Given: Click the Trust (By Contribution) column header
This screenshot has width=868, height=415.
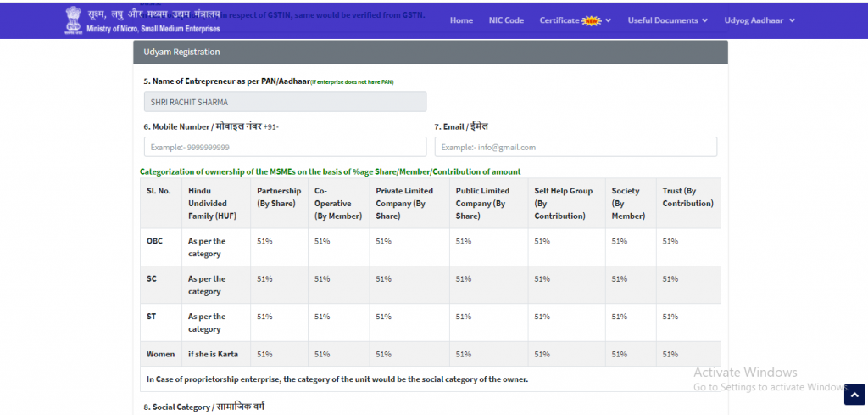Looking at the screenshot, I should (687, 197).
